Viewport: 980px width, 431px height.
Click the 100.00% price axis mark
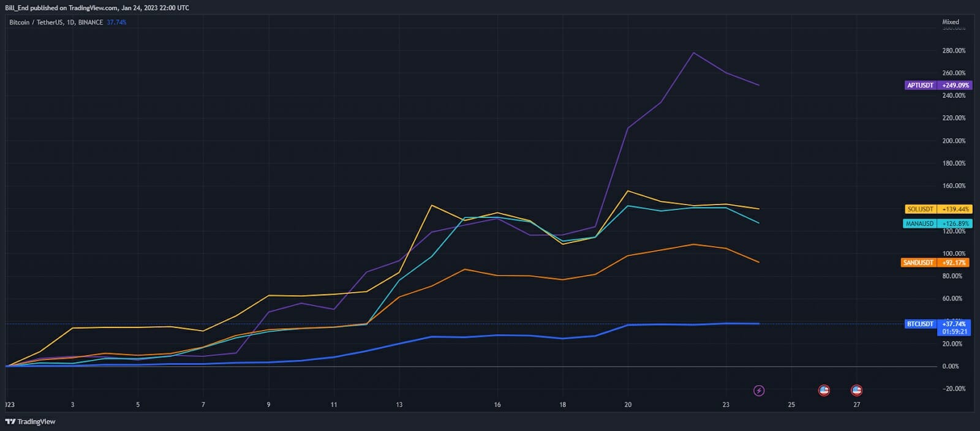[x=954, y=253]
